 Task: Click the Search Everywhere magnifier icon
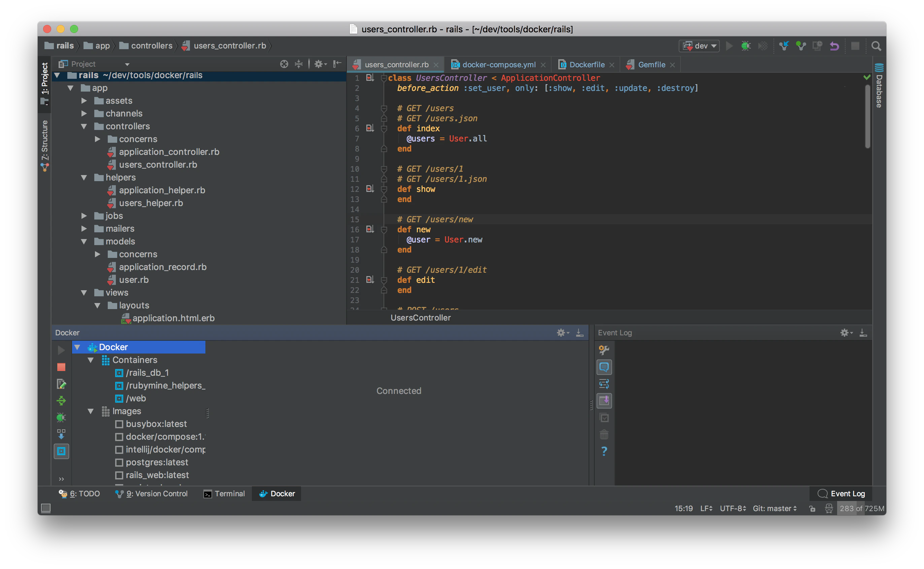(x=876, y=46)
